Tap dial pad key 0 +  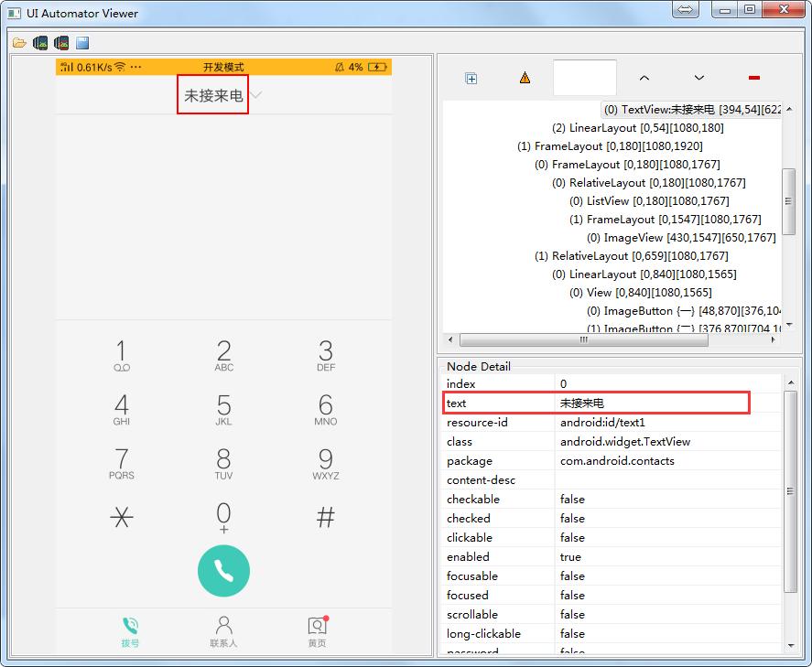click(x=223, y=518)
